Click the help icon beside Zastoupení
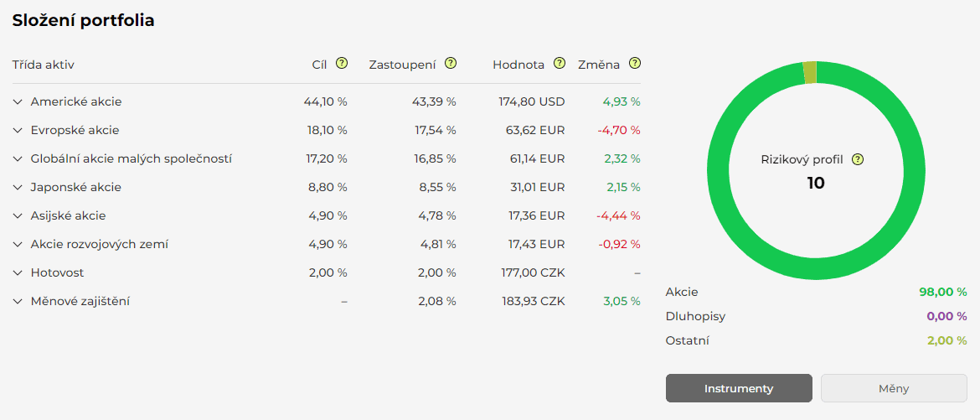Screen dimensions: 980x420 coord(451,64)
